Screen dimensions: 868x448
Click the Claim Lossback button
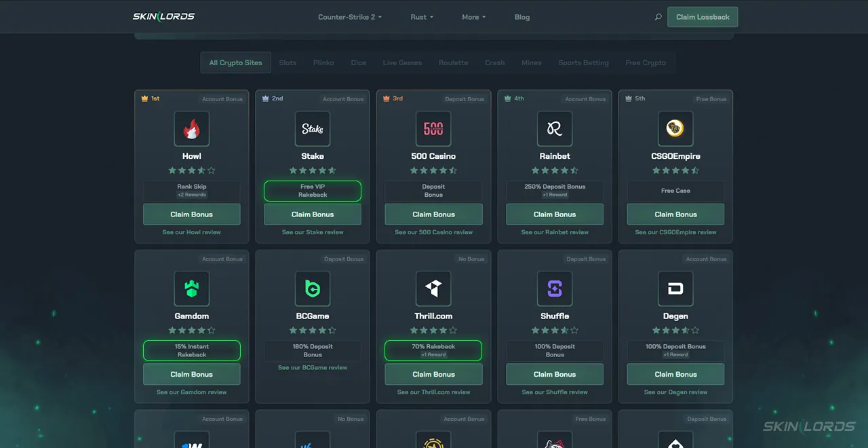click(x=703, y=17)
